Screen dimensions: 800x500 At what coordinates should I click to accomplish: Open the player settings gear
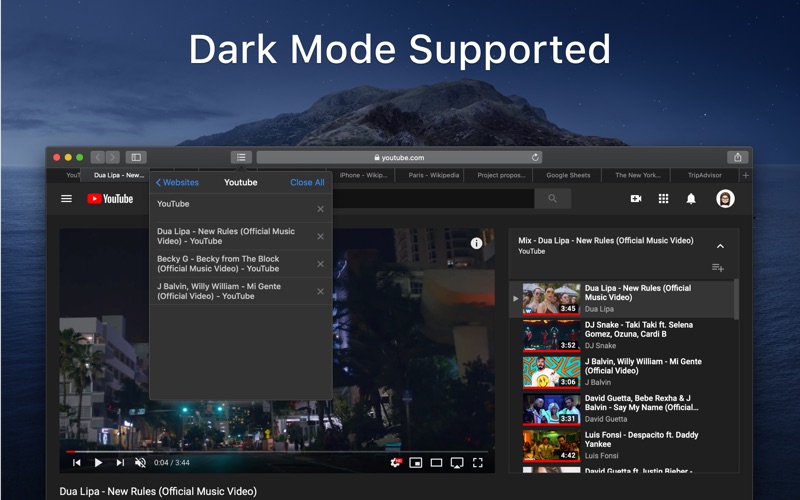(395, 462)
